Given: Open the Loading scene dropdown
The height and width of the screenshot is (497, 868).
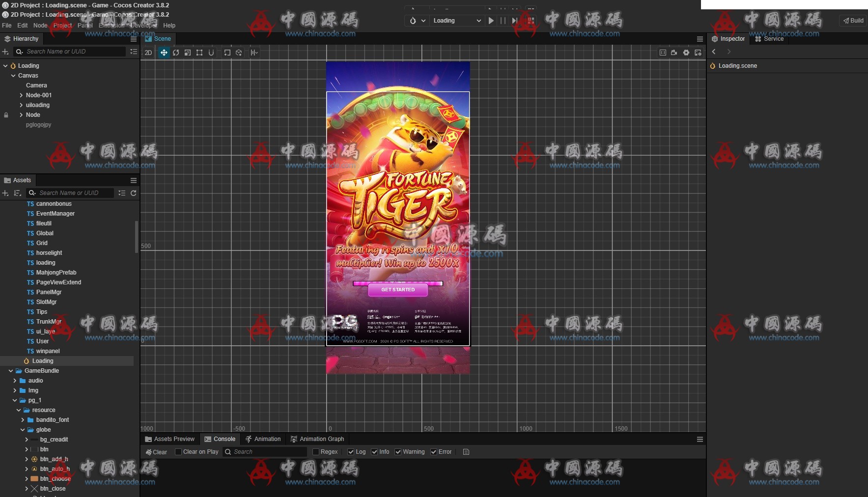Looking at the screenshot, I should pyautogui.click(x=456, y=21).
